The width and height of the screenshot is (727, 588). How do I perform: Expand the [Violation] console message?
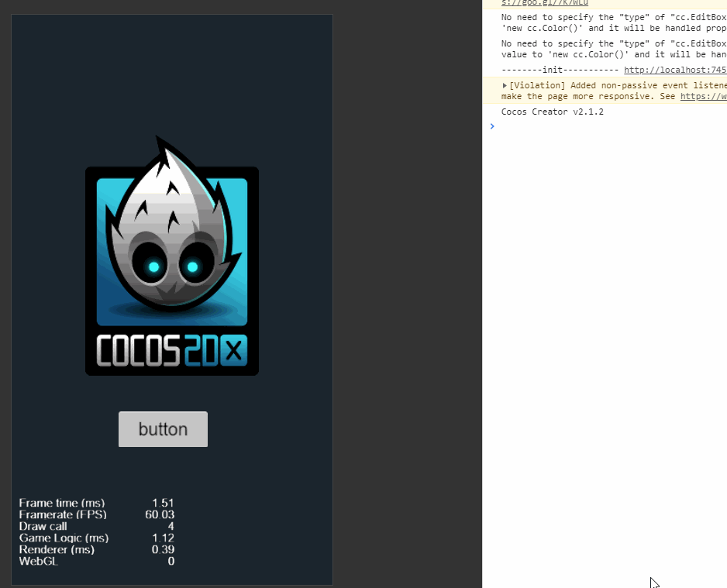(505, 85)
